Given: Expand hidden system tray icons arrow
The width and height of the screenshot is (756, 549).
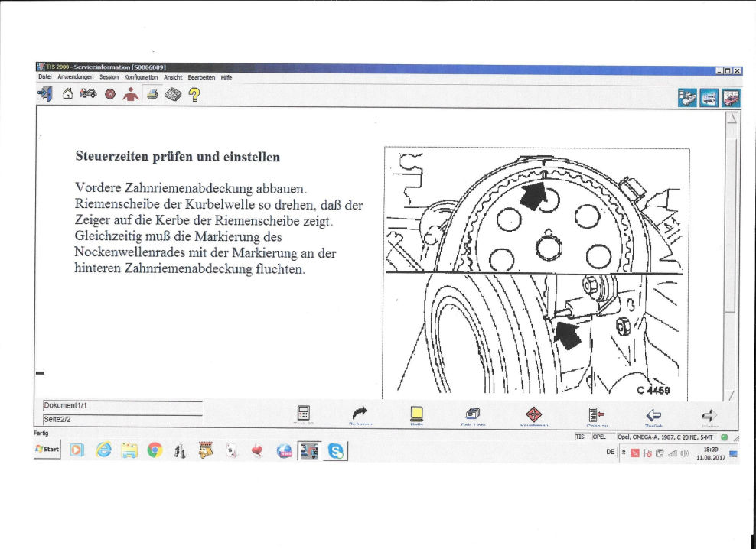Looking at the screenshot, I should tap(625, 453).
